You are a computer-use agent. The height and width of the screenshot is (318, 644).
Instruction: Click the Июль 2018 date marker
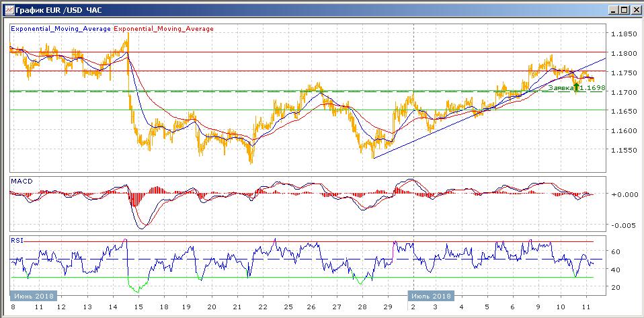click(430, 295)
